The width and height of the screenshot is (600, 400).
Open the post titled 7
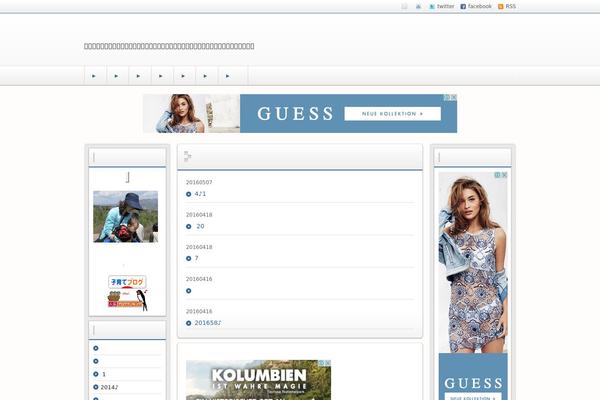coord(197,258)
